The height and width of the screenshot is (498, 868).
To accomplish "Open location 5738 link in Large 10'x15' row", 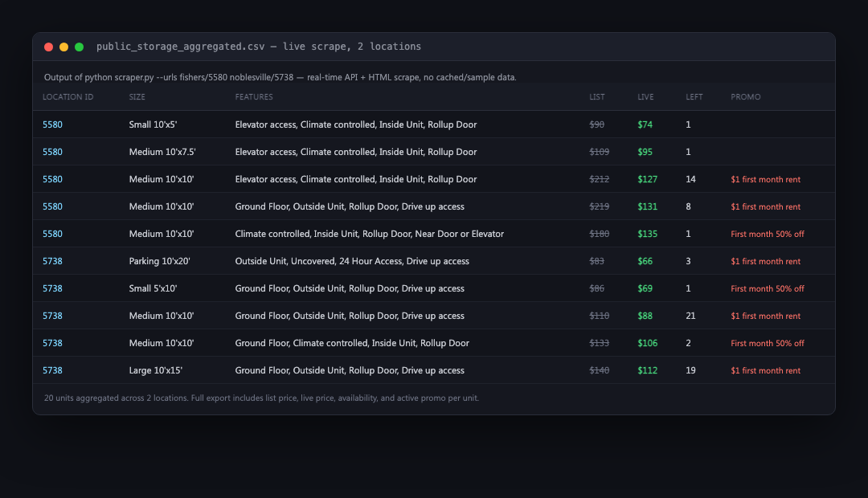I will (x=52, y=370).
